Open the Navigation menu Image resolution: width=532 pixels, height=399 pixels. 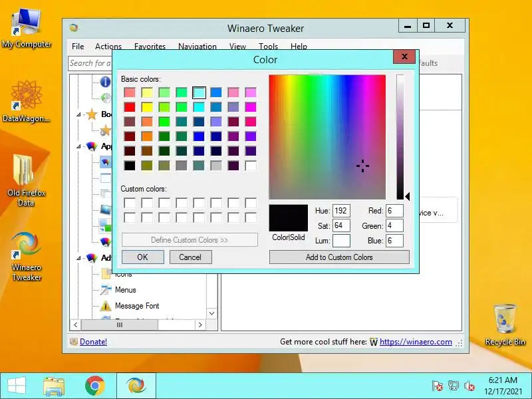[x=197, y=47]
